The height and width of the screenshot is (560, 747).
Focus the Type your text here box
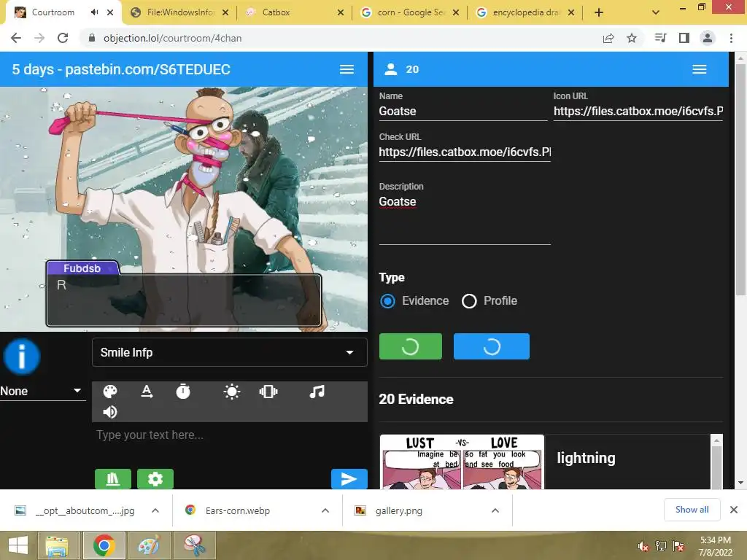pyautogui.click(x=230, y=435)
